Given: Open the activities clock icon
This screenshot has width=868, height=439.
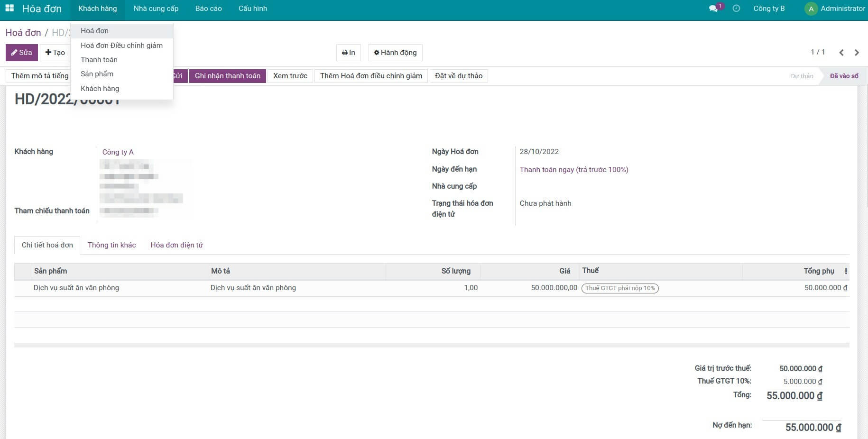Looking at the screenshot, I should (736, 9).
